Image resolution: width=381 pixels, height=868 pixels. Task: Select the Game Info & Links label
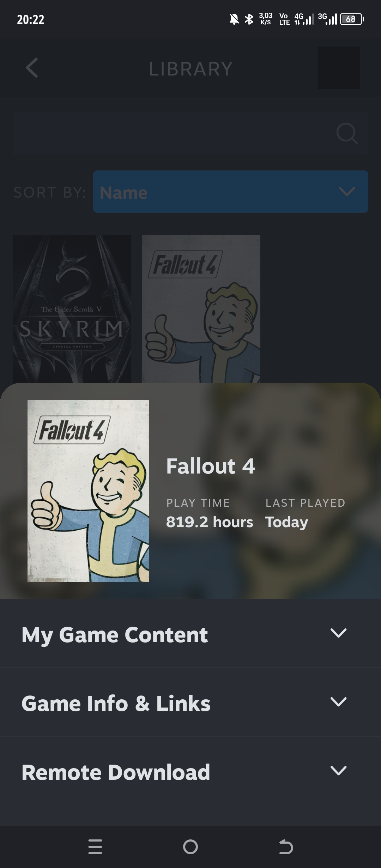click(116, 704)
